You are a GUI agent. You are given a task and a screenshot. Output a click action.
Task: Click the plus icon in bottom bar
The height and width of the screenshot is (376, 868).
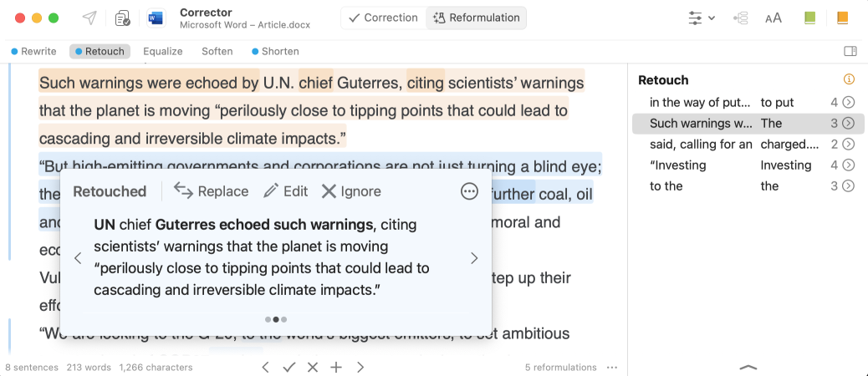[x=336, y=367]
